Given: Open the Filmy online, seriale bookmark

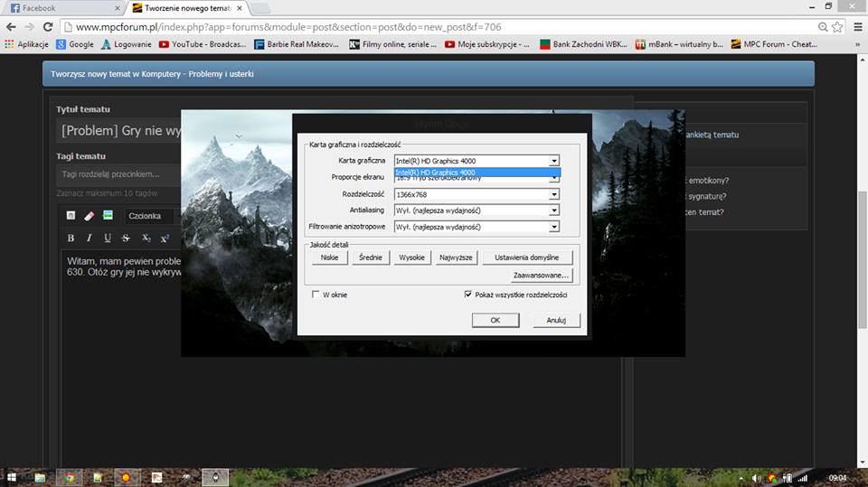Looking at the screenshot, I should 393,44.
